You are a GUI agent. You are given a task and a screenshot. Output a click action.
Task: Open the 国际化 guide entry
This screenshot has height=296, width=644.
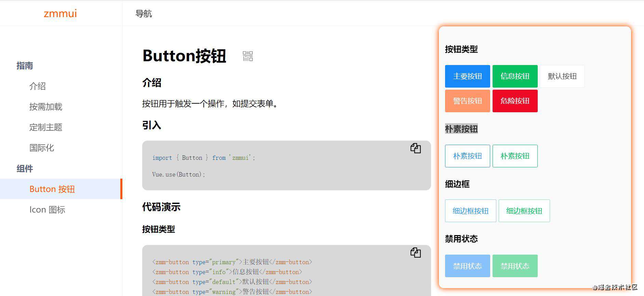point(42,148)
